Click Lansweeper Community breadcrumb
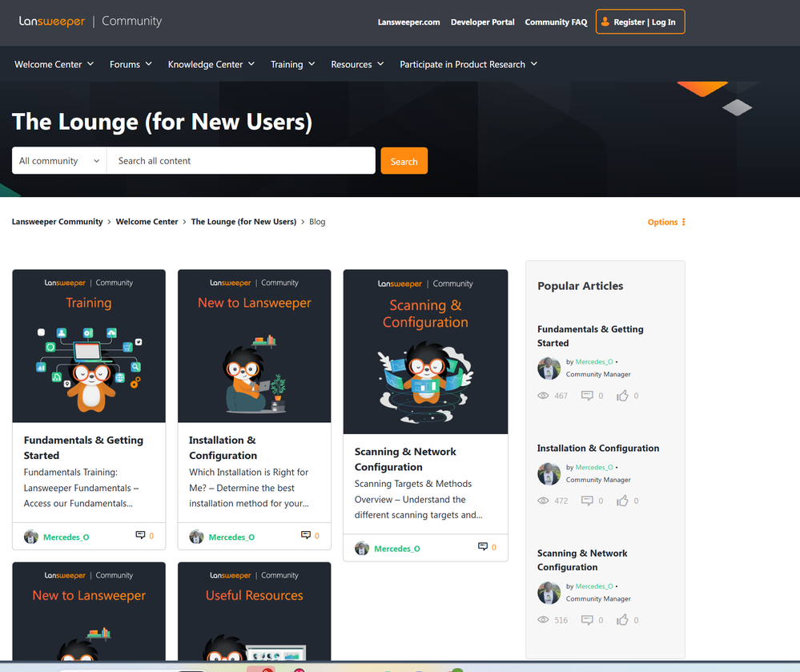The image size is (800, 672). [57, 222]
